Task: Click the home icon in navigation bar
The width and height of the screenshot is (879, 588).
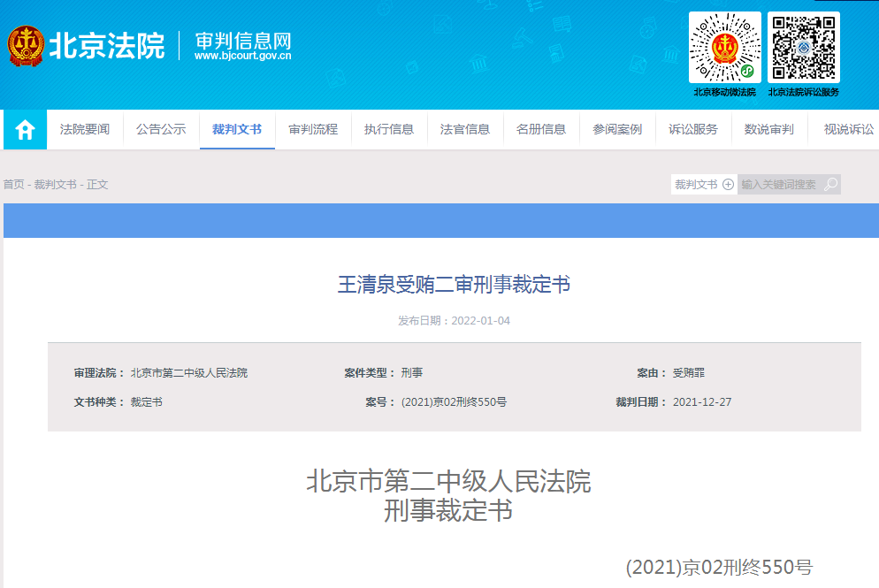Action: point(25,130)
